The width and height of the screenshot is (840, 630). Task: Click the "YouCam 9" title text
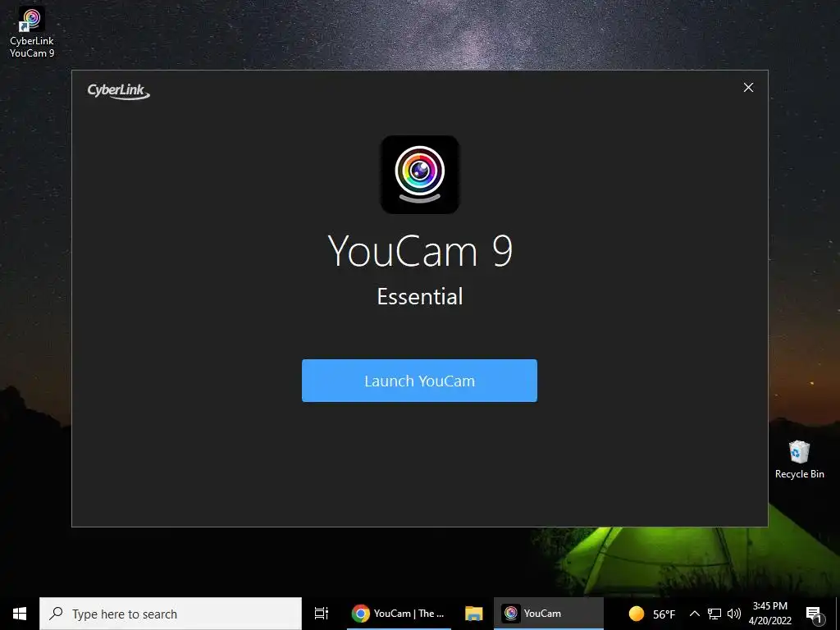420,251
